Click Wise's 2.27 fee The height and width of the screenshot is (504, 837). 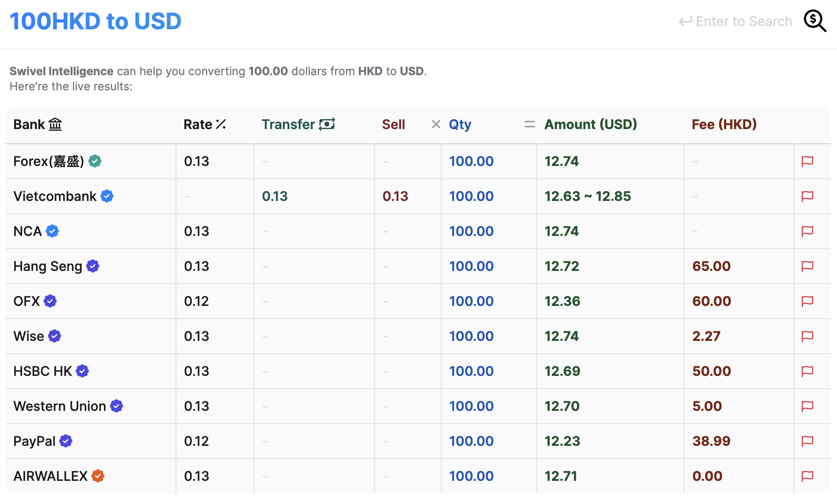click(x=706, y=336)
